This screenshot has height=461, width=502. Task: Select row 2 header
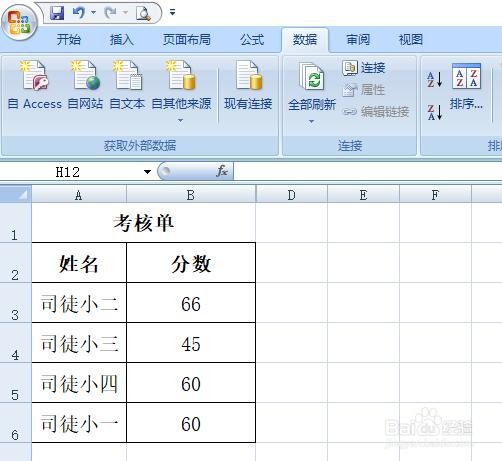[x=15, y=263]
